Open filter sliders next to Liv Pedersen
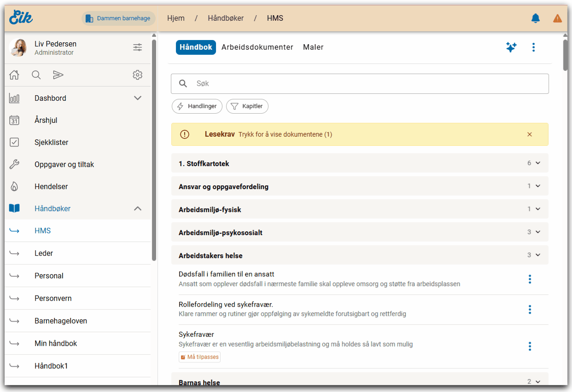The width and height of the screenshot is (572, 392). (137, 47)
